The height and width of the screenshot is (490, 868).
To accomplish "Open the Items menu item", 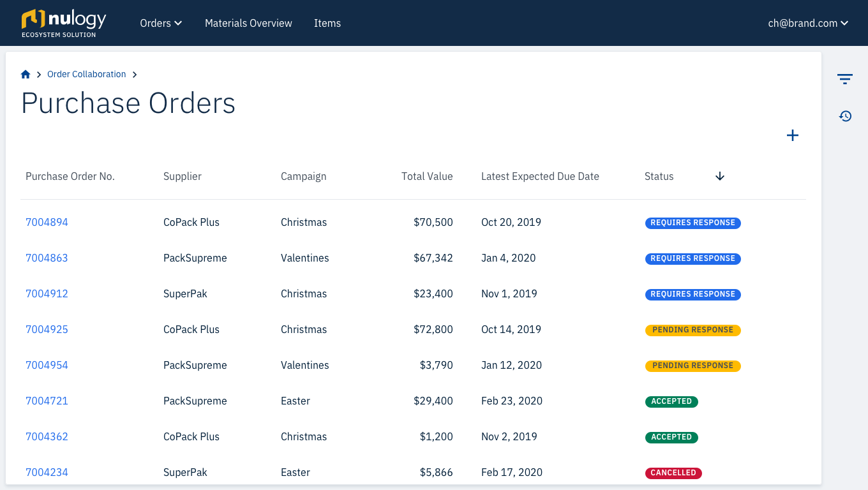I will (327, 23).
